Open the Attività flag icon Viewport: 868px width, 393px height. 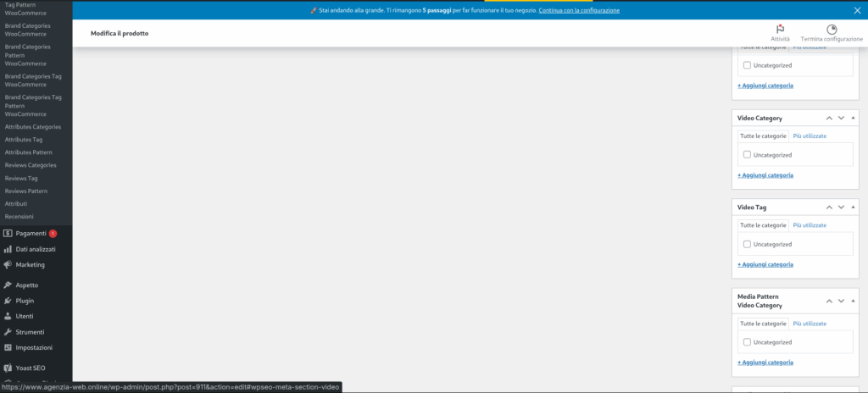[780, 30]
